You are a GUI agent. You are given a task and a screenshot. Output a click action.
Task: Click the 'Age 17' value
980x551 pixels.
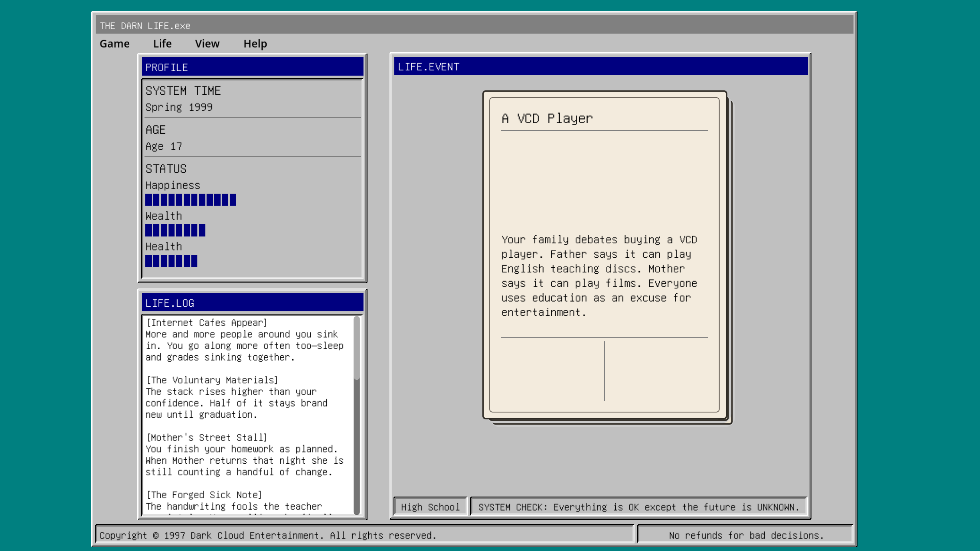(164, 146)
